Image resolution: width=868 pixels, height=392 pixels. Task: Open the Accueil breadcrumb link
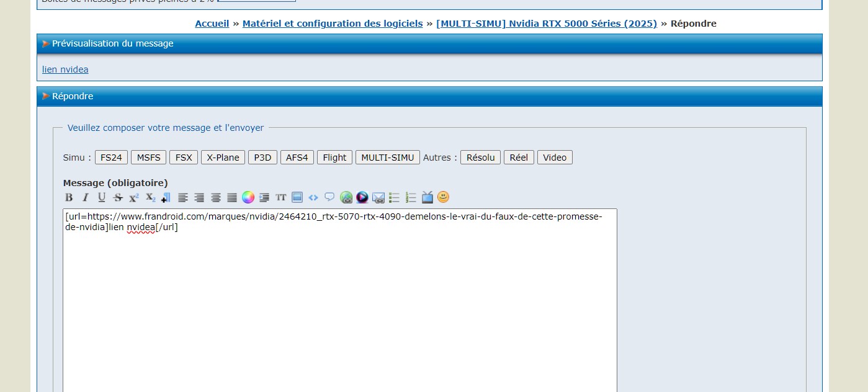point(212,24)
